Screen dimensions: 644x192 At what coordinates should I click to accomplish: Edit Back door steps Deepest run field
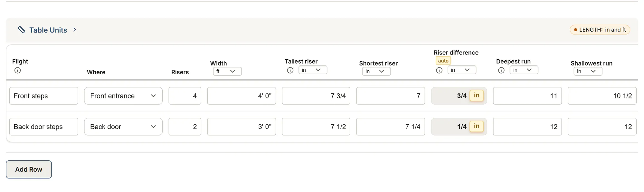[527, 127]
